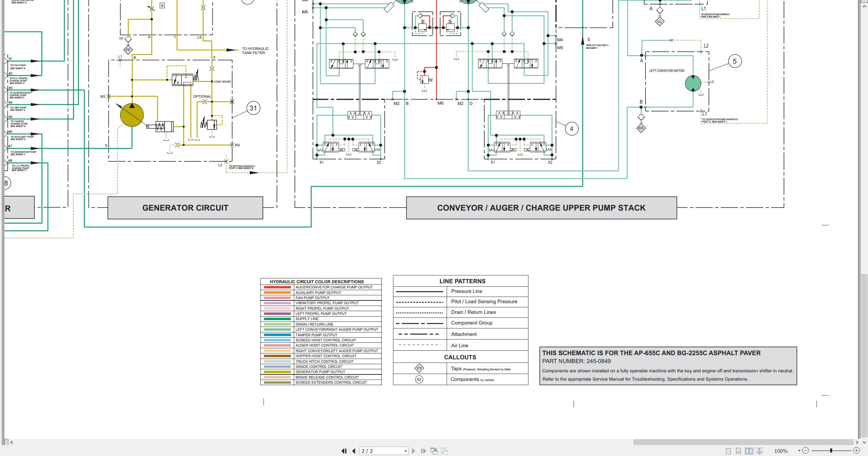Click the SCREED HOIST CONTROL CIRCUIT legend row
868x456 pixels.
(x=321, y=340)
